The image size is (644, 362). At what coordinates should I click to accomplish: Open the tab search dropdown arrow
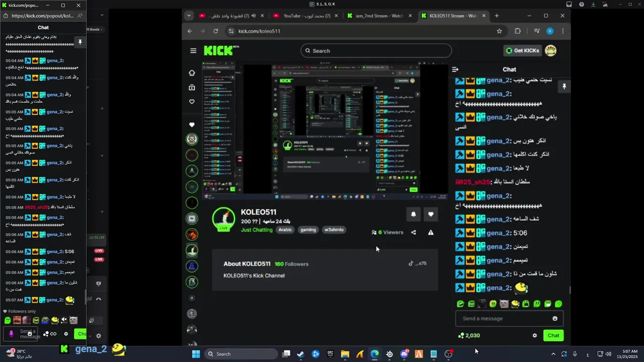189,16
